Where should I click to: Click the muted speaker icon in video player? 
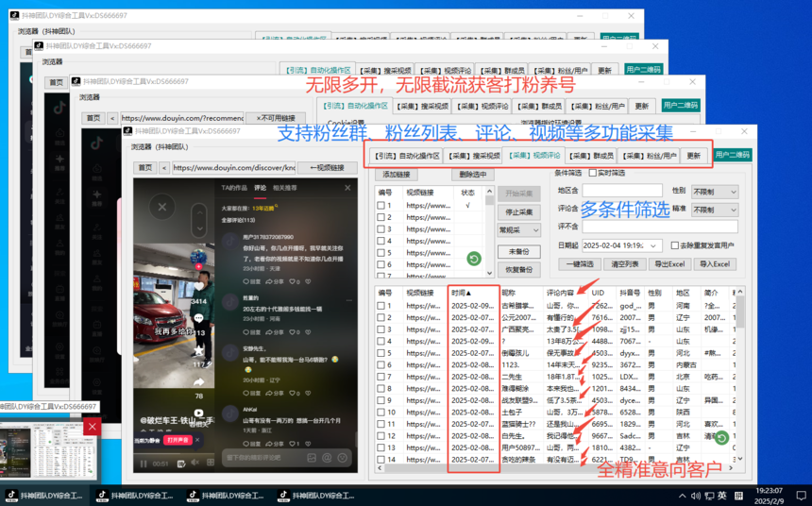point(195,463)
